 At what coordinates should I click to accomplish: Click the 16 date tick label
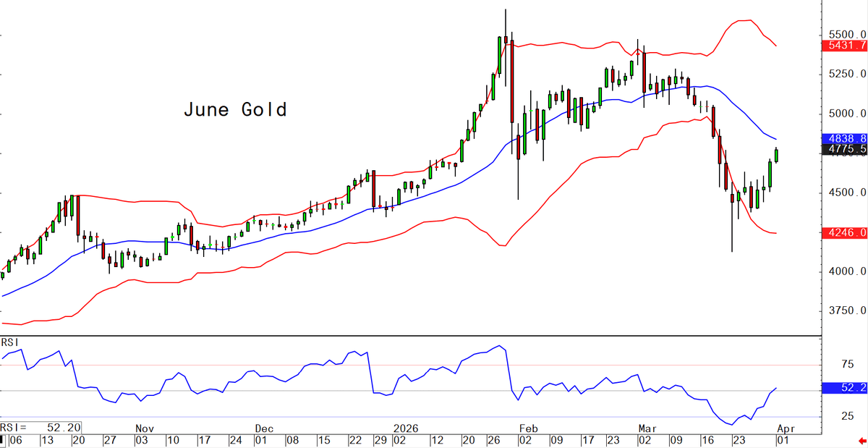pos(710,439)
